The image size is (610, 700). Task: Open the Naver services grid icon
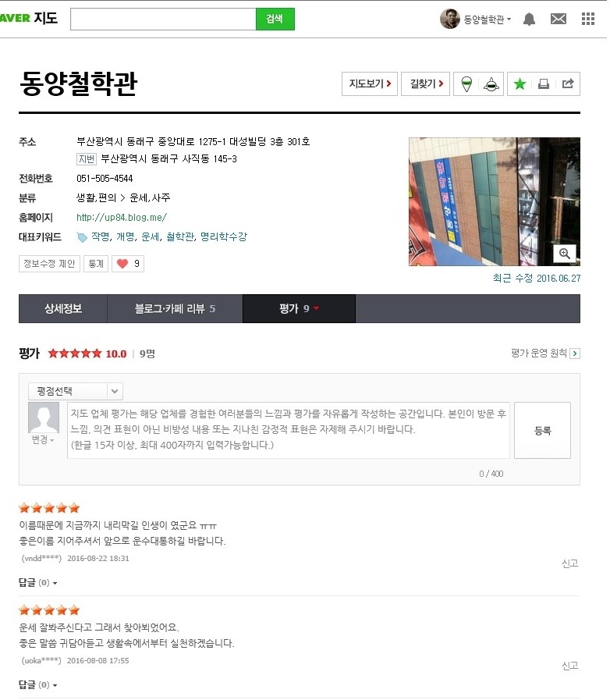pyautogui.click(x=588, y=19)
